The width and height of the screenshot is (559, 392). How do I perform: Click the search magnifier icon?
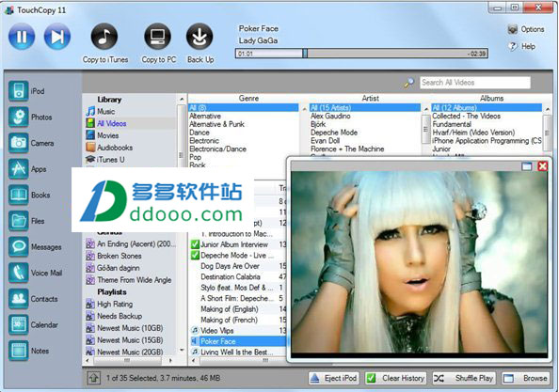[x=409, y=83]
